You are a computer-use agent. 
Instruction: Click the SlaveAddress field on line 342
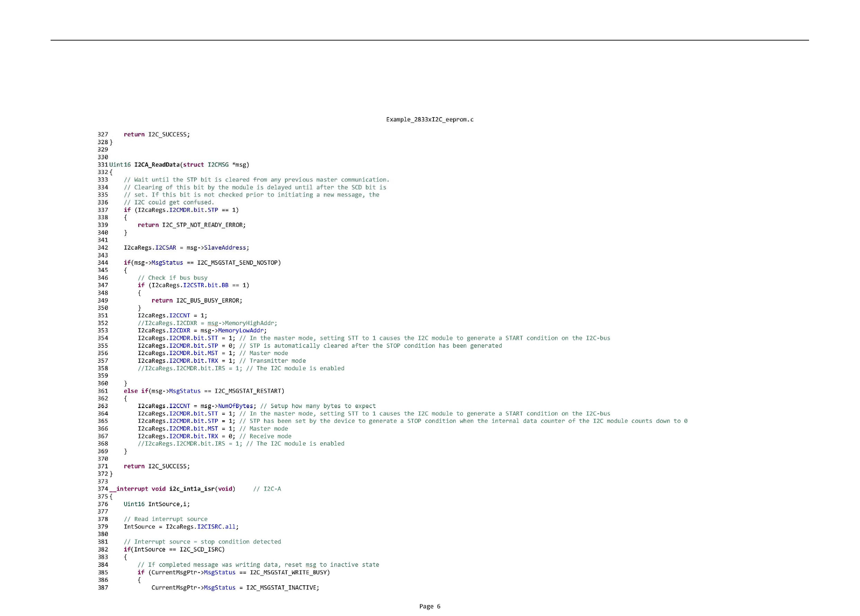(225, 247)
